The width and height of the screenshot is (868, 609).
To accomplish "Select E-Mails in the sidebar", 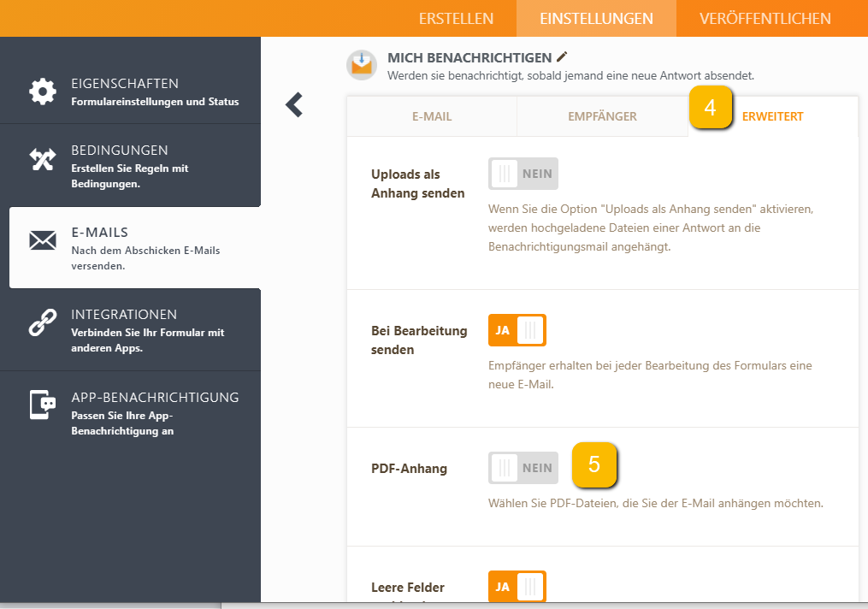I will pos(134,248).
